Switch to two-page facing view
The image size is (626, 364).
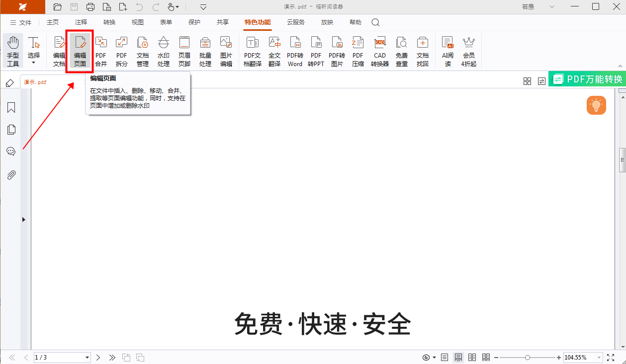[472, 357]
